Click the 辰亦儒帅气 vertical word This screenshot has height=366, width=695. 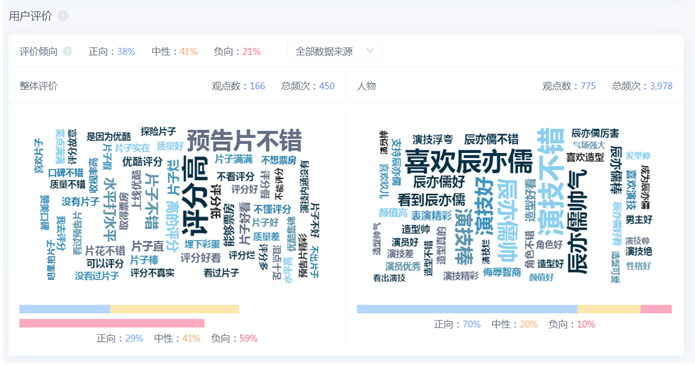pos(578,221)
